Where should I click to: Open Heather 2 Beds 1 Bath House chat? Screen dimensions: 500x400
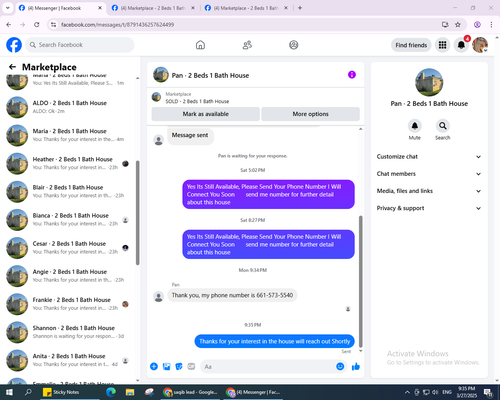(69, 163)
